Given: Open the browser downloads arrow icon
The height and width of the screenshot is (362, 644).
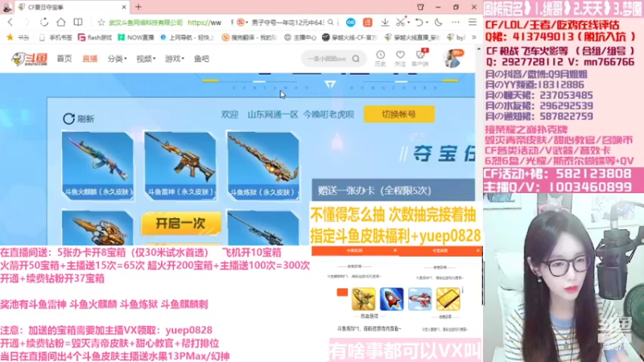Looking at the screenshot, I should click(385, 23).
